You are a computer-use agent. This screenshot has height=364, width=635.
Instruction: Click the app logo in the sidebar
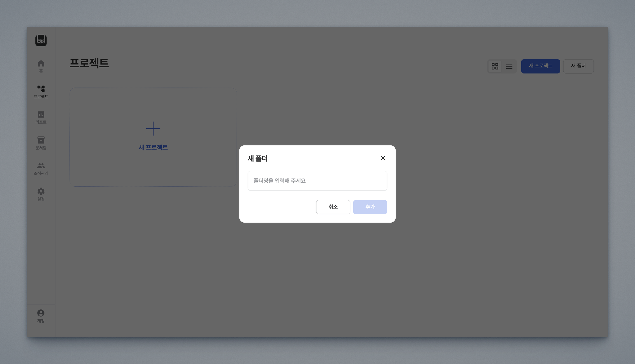41,40
